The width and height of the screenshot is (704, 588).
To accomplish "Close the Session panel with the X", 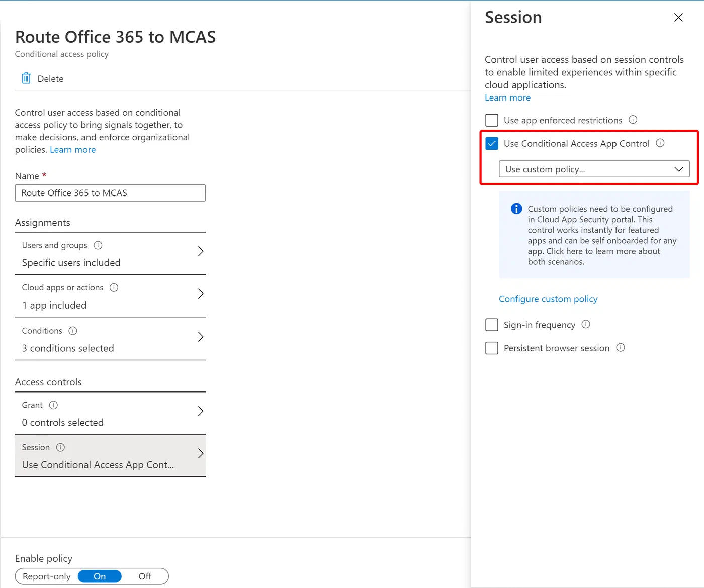I will point(678,18).
